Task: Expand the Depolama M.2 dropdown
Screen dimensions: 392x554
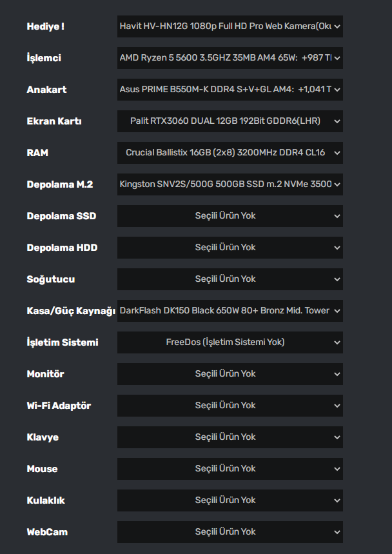Action: point(230,184)
